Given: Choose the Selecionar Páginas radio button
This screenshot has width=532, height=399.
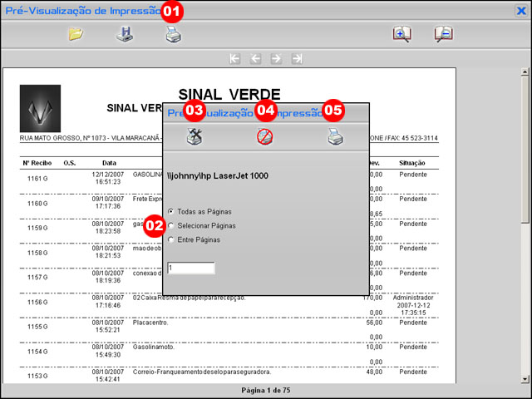Looking at the screenshot, I should point(171,225).
